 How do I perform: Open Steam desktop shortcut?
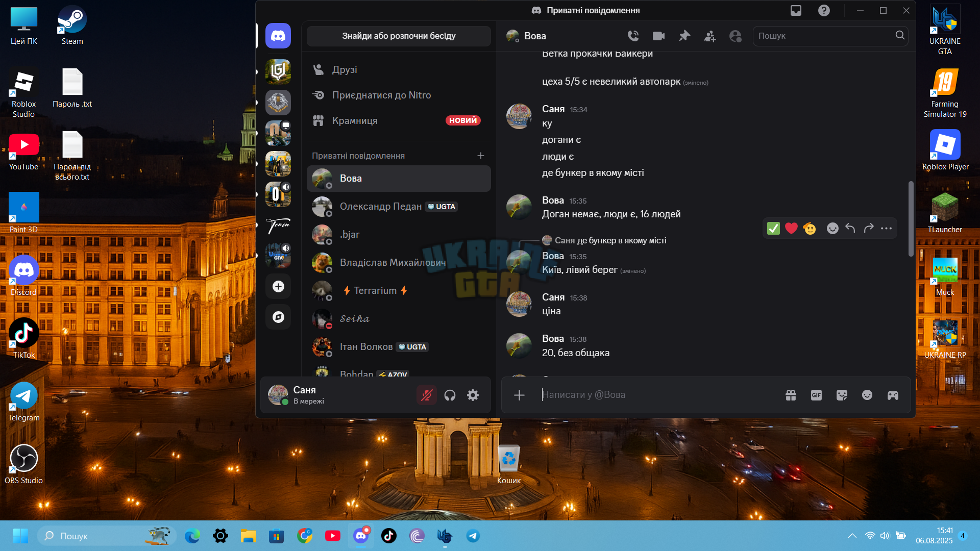pyautogui.click(x=72, y=25)
